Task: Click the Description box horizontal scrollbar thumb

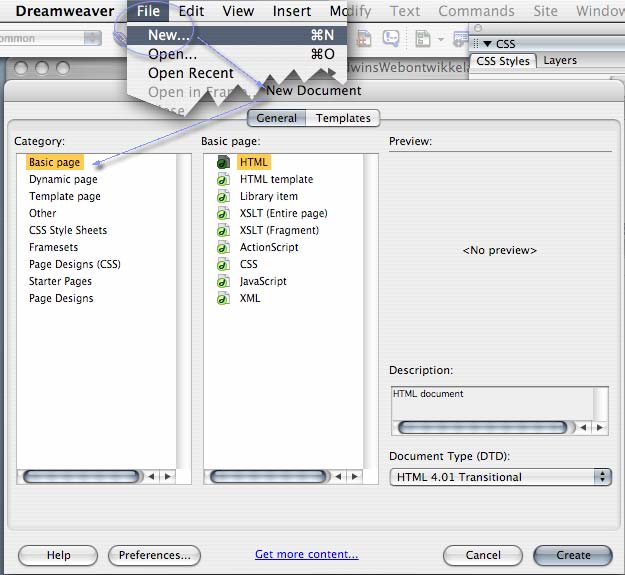Action: click(483, 428)
